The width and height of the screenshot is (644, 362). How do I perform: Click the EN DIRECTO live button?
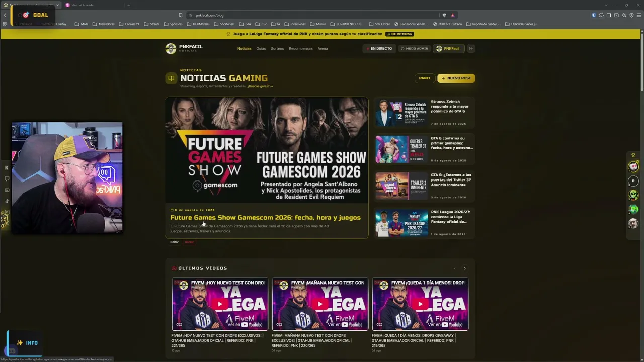[379, 49]
